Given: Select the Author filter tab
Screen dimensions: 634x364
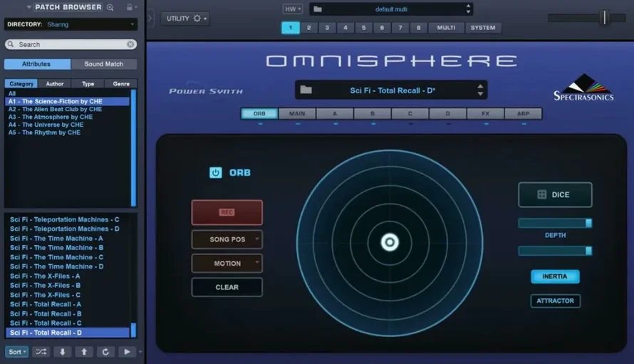Looking at the screenshot, I should [55, 84].
